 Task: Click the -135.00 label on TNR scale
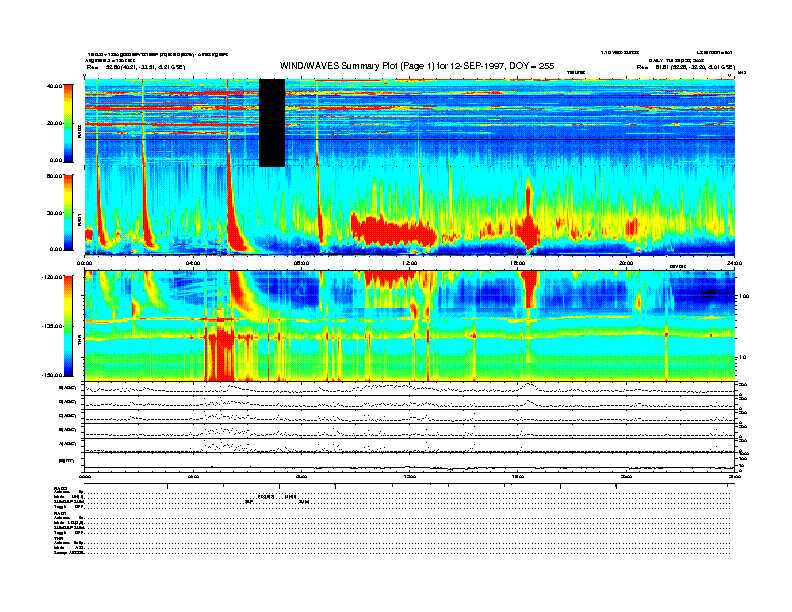pos(53,326)
